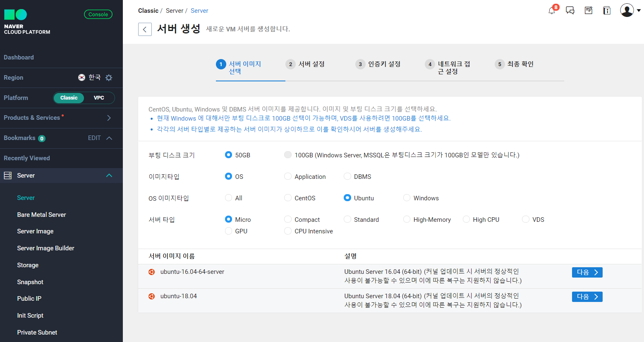Choose High-Memory server type
The width and height of the screenshot is (644, 342).
[x=407, y=219]
